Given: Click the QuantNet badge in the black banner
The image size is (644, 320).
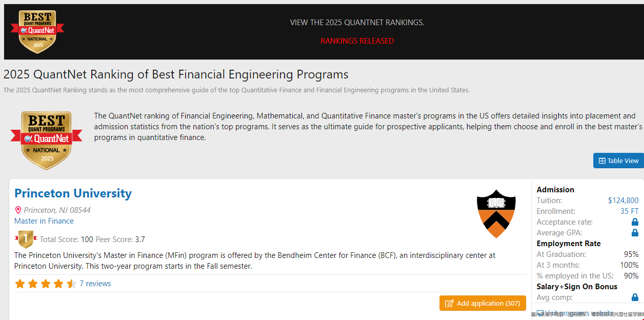Looking at the screenshot, I should [x=37, y=32].
